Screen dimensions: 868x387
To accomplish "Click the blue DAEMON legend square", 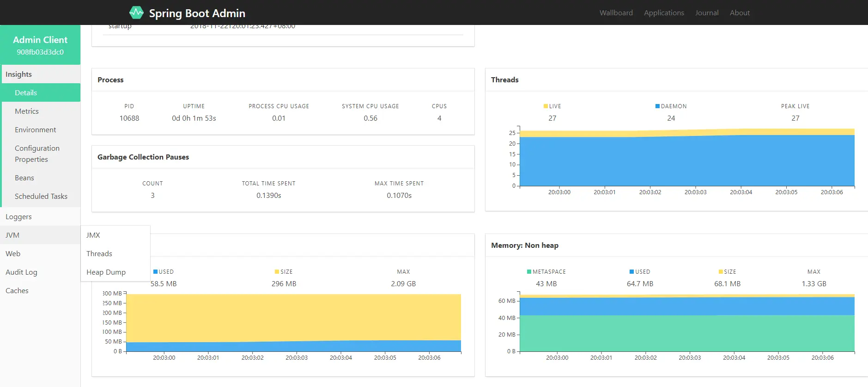I will (x=657, y=106).
